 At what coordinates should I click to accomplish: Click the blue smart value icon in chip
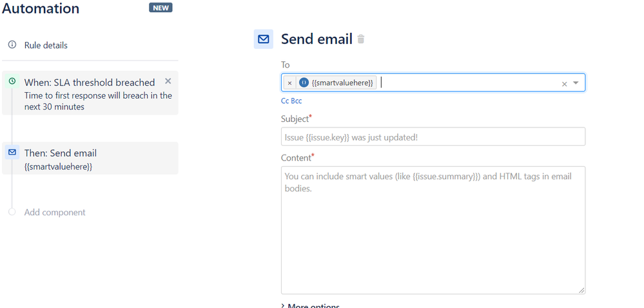pyautogui.click(x=304, y=82)
